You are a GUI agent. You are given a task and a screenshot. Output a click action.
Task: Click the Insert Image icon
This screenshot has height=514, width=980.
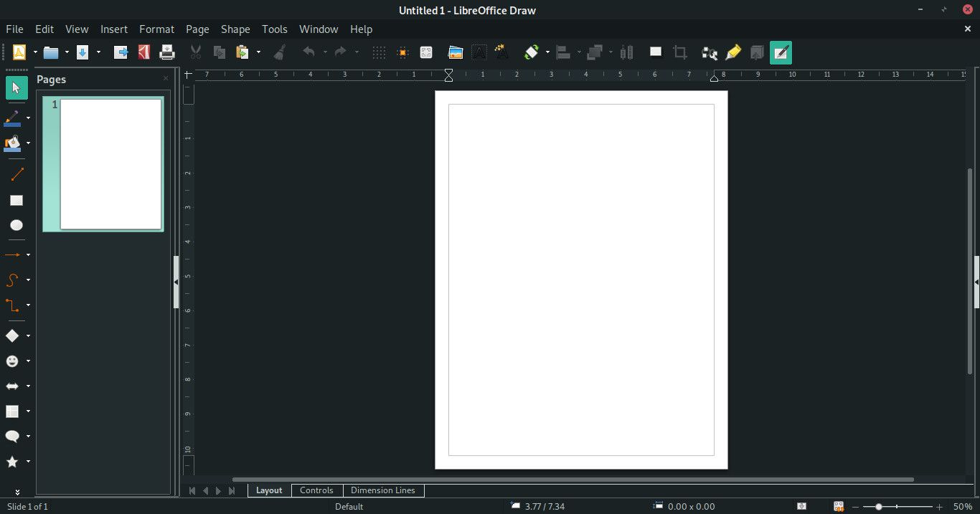coord(455,52)
